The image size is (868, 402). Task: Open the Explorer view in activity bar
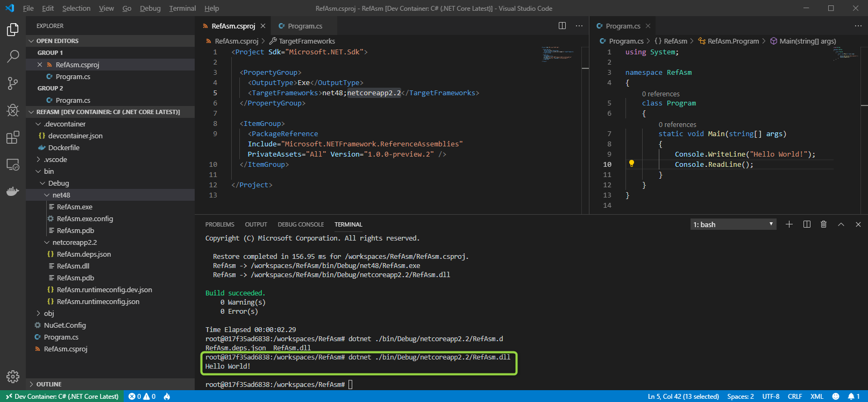[x=13, y=30]
